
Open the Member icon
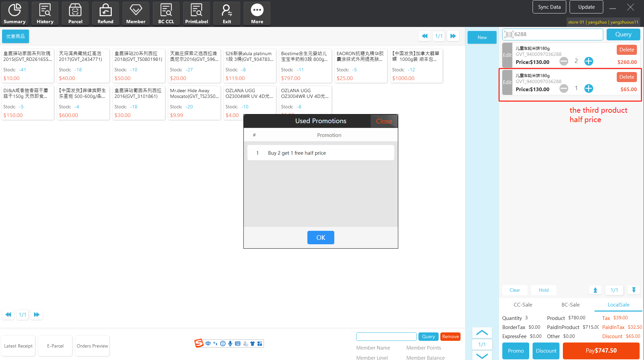136,13
